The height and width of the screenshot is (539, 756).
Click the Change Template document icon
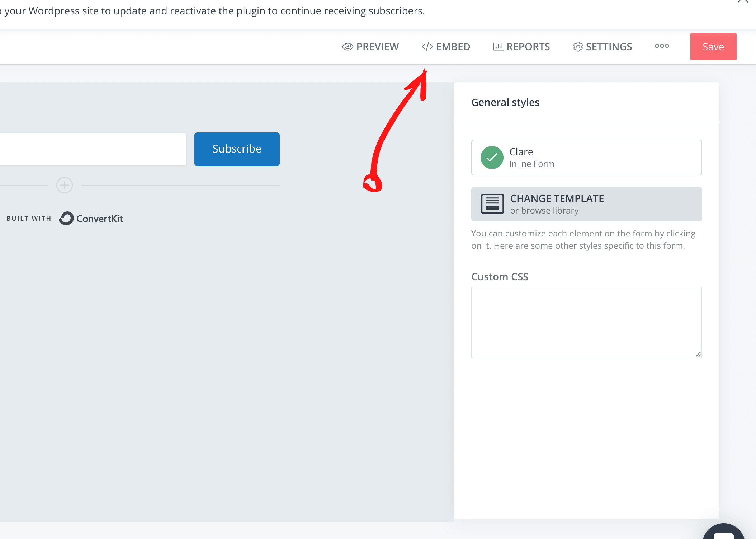[491, 203]
